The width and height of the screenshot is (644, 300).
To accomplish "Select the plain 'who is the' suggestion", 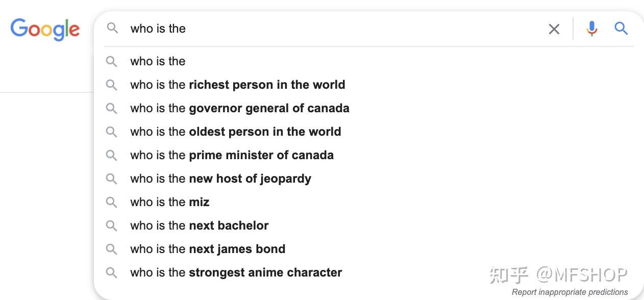I will click(x=369, y=61).
